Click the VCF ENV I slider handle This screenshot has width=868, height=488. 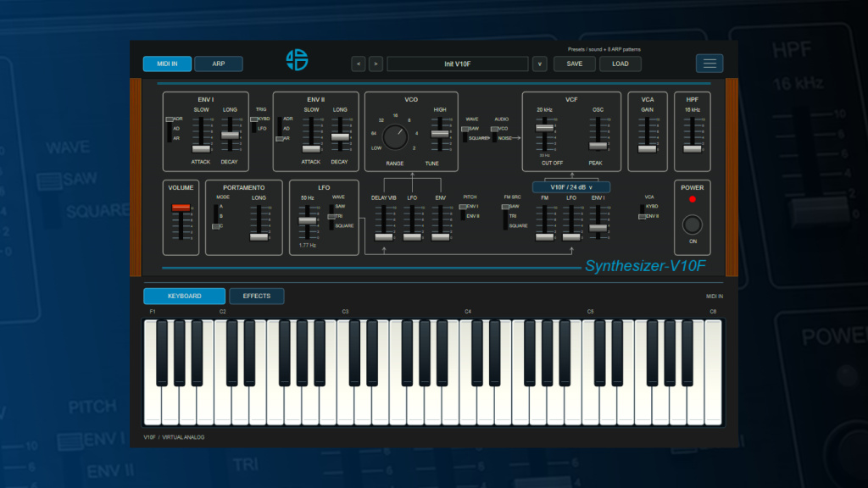point(598,227)
